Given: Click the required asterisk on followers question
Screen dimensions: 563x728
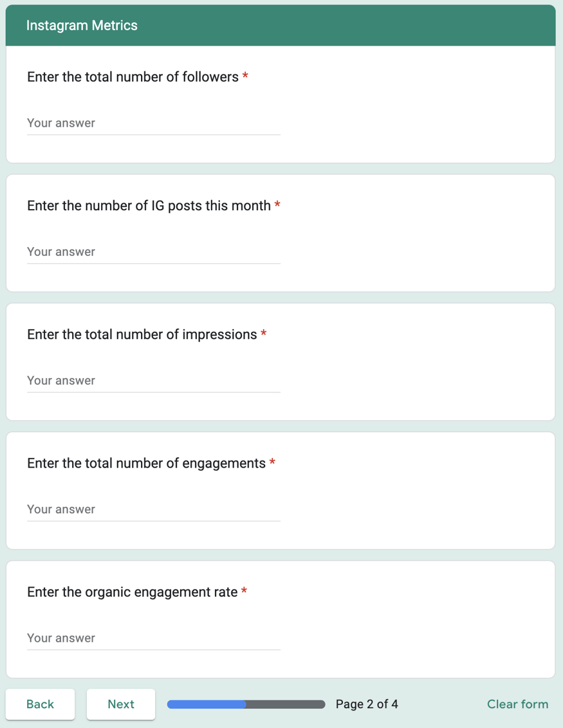Looking at the screenshot, I should click(x=245, y=76).
